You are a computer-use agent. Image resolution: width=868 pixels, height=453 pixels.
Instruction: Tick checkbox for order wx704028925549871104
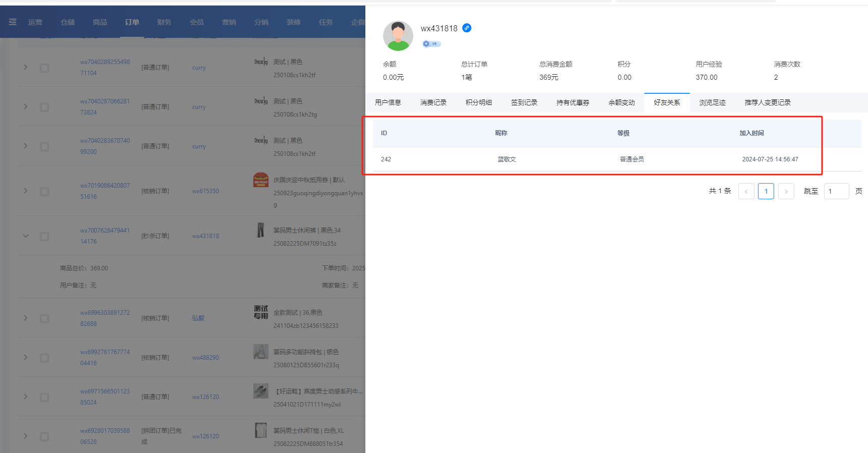click(x=44, y=68)
